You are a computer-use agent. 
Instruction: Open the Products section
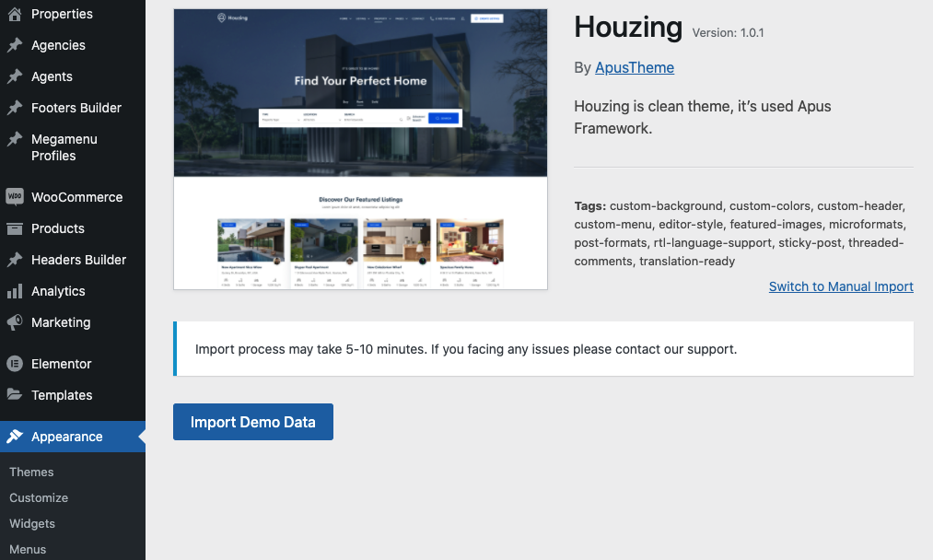point(57,228)
